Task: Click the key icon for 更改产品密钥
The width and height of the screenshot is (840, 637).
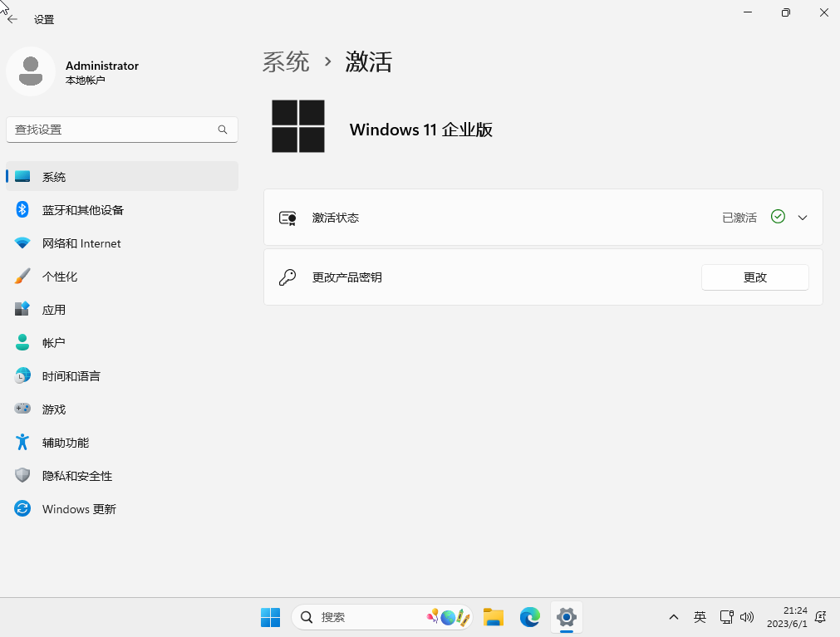Action: point(287,277)
